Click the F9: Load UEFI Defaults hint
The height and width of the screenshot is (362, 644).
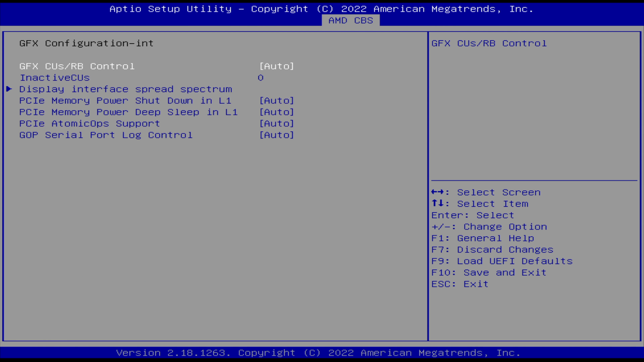tap(502, 261)
